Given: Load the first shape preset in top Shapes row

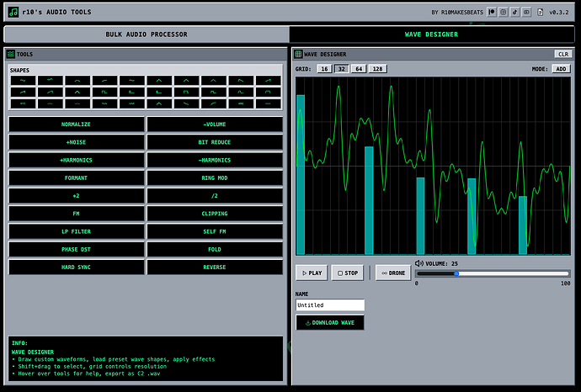Looking at the screenshot, I should (23, 80).
